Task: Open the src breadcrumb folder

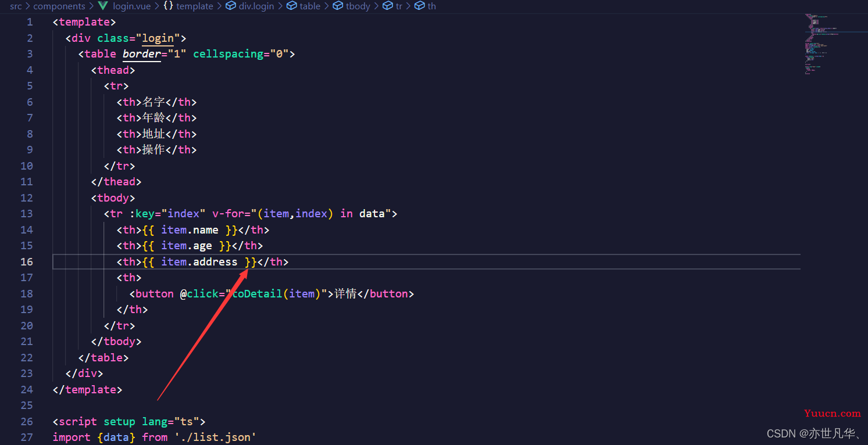Action: [16, 6]
